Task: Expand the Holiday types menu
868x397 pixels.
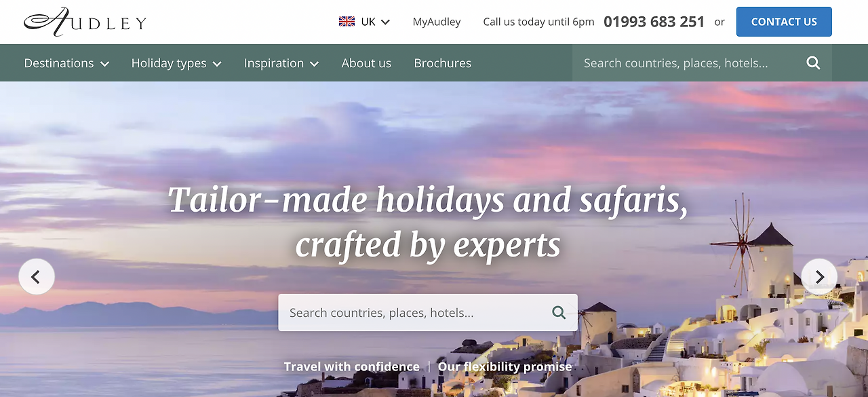Action: point(176,63)
